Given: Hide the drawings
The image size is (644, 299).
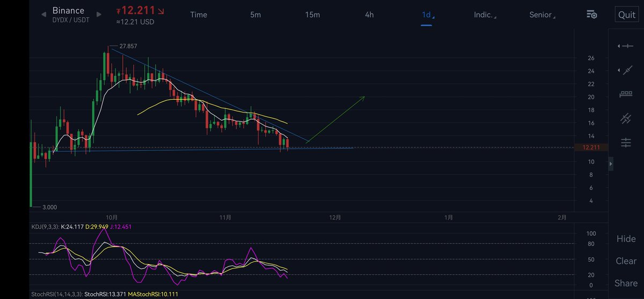Looking at the screenshot, I should pos(626,239).
